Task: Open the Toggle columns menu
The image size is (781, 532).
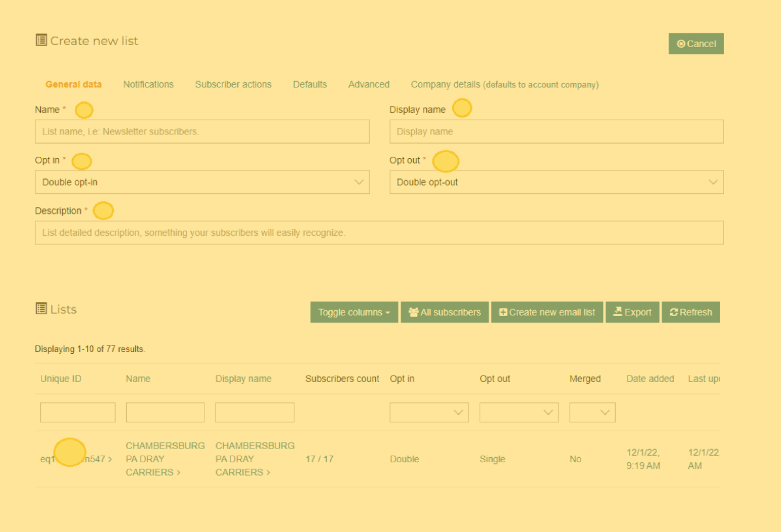Action: (354, 312)
